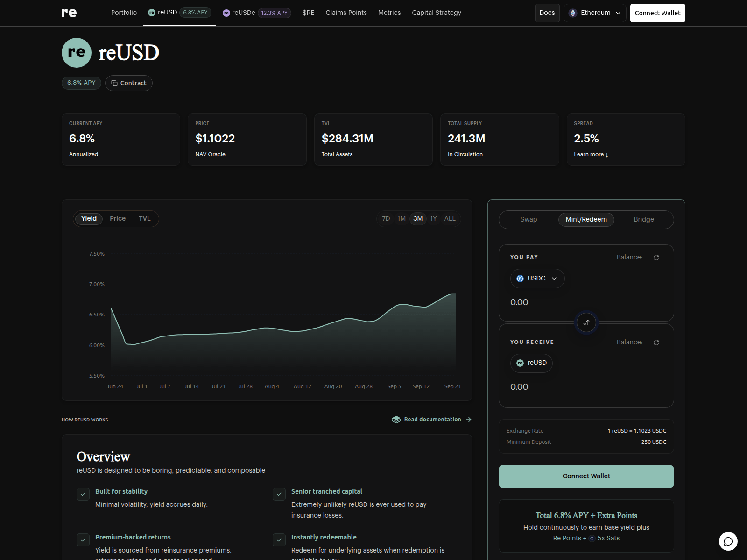Click the USDC coin icon
The height and width of the screenshot is (560, 747).
520,279
